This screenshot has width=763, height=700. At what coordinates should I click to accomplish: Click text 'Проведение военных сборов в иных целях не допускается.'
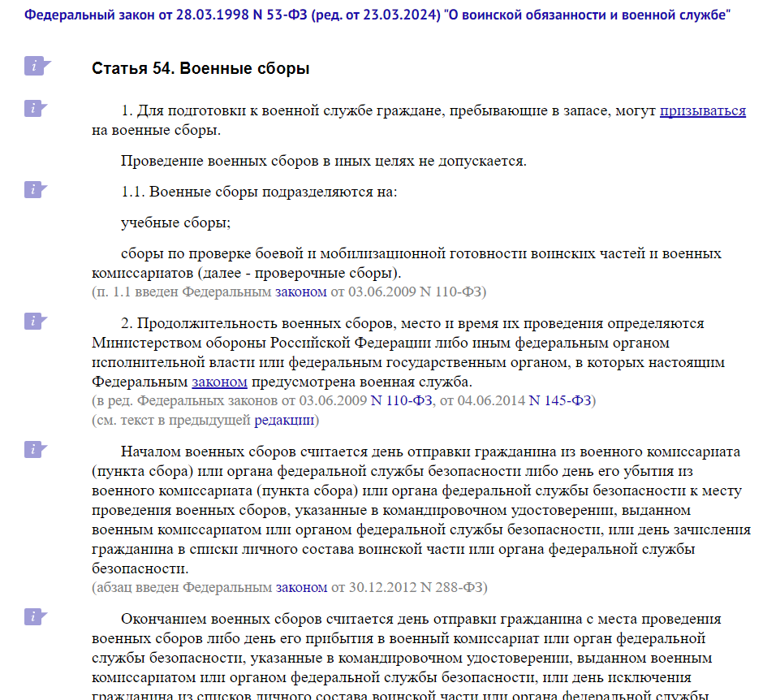[x=324, y=161]
